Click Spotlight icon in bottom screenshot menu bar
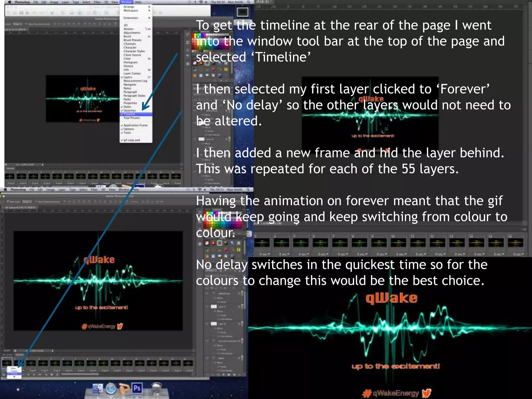Viewport: 532px width, 399px height. (x=248, y=190)
